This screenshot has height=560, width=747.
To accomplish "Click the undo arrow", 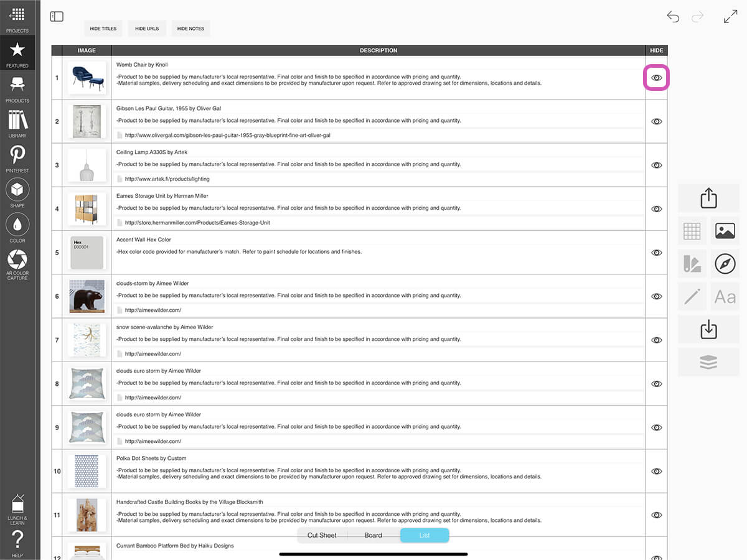I will click(673, 17).
